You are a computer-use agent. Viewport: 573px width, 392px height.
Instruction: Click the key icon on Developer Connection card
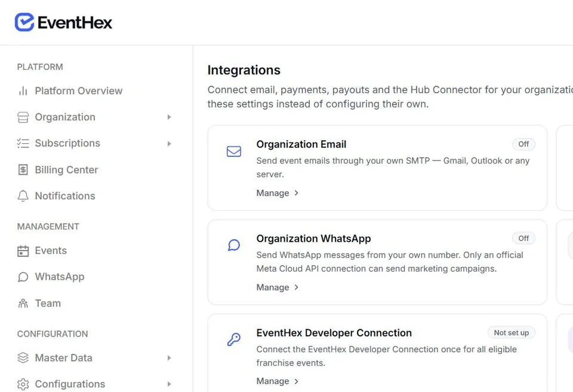(x=234, y=339)
